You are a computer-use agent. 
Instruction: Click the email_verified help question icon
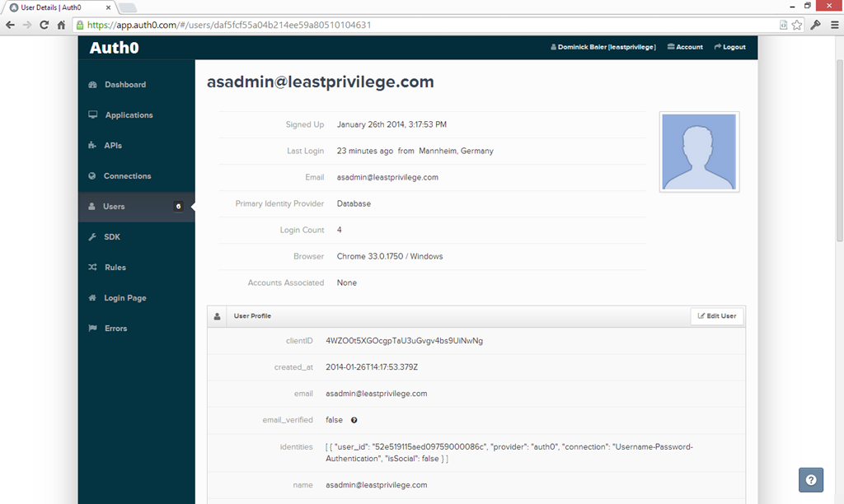click(354, 420)
